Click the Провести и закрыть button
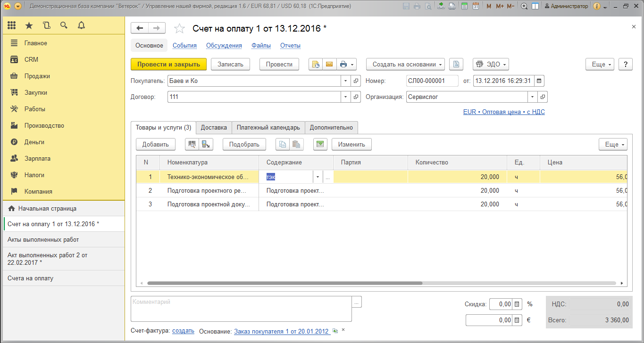This screenshot has height=343, width=644. coord(168,65)
